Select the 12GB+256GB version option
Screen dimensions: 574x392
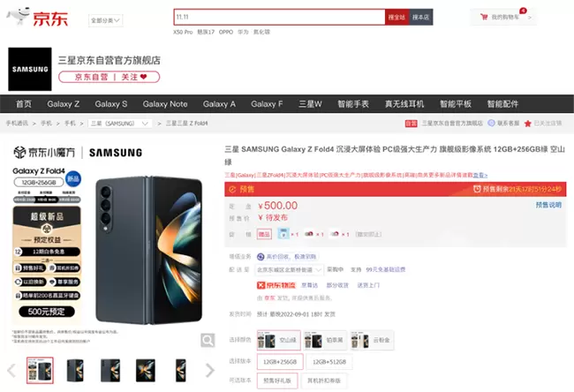[x=280, y=362]
